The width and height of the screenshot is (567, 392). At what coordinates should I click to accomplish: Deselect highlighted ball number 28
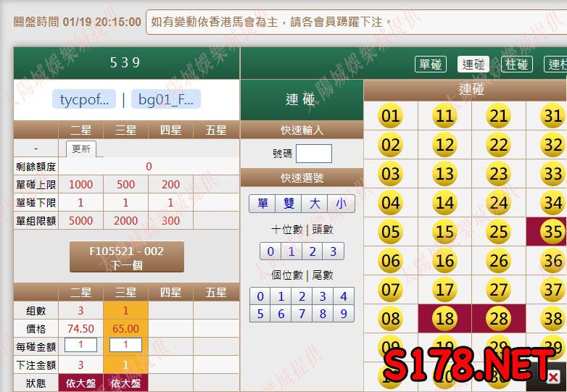click(x=499, y=318)
